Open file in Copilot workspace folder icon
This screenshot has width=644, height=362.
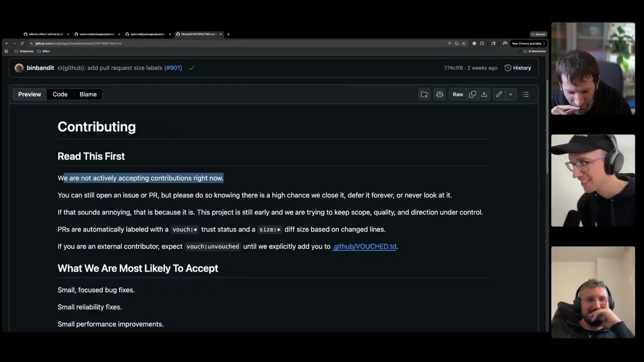424,95
